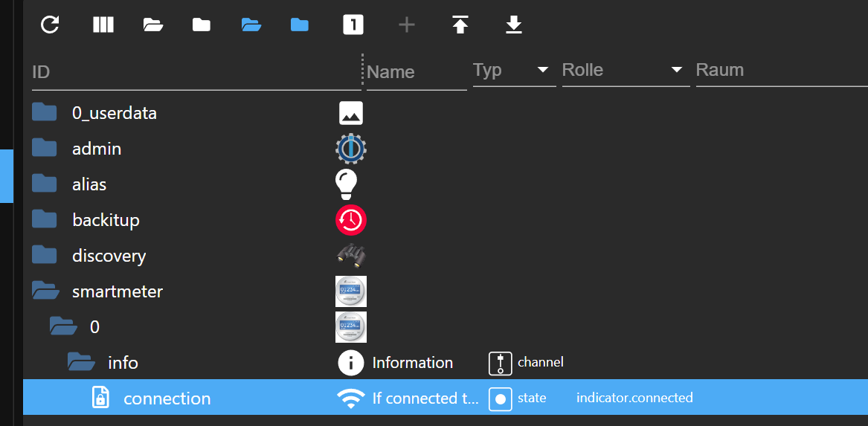Image resolution: width=868 pixels, height=426 pixels.
Task: Click the greyed-out add object plus icon
Action: pos(407,25)
